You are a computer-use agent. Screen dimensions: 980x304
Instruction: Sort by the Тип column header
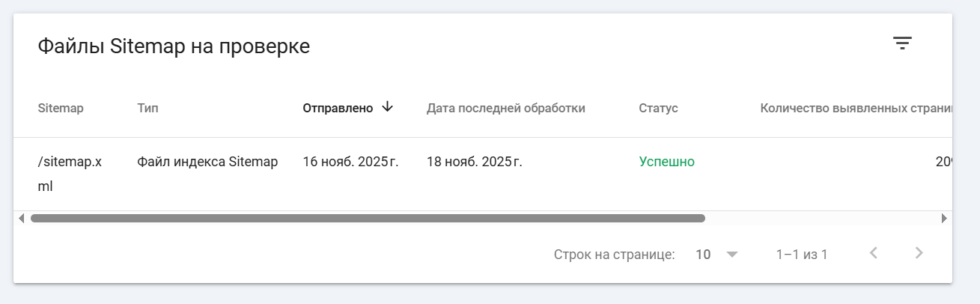tap(147, 108)
